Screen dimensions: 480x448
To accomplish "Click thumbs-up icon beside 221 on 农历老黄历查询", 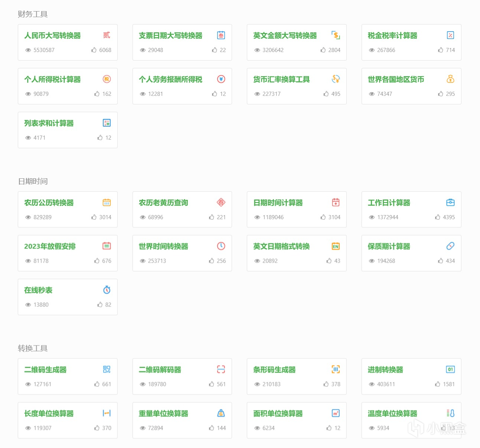I will [x=212, y=217].
